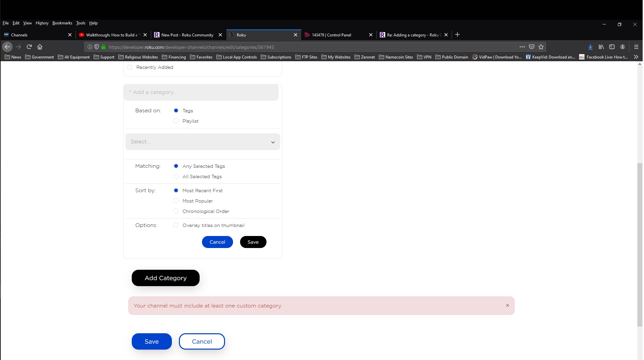Open the VidPaw bookmark
The image size is (644, 360).
(497, 57)
